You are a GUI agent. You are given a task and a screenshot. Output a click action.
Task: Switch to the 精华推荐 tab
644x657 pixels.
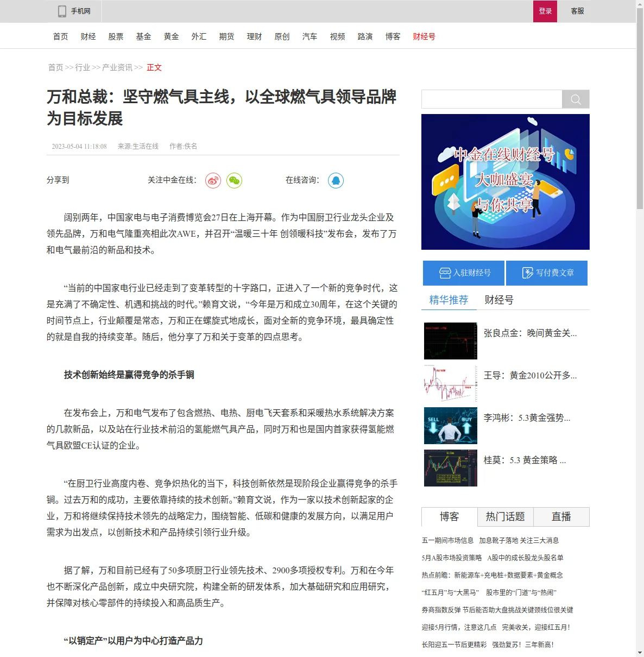pyautogui.click(x=449, y=300)
